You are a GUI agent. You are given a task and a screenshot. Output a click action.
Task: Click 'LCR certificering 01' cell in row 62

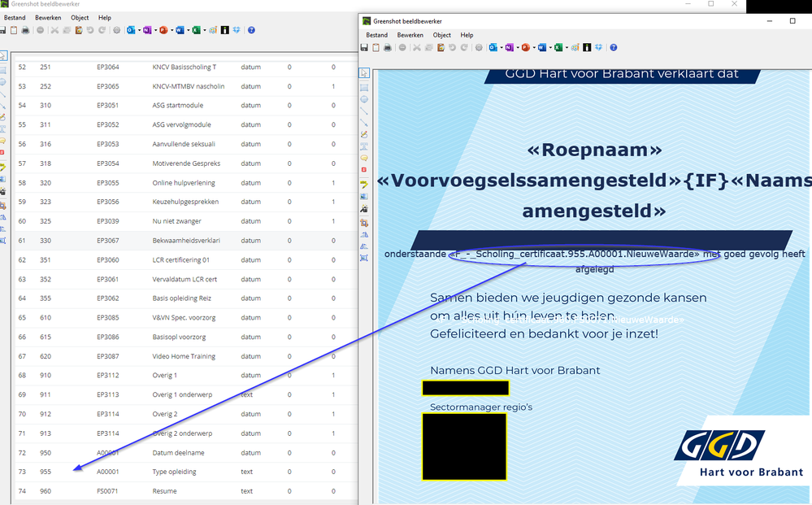(x=180, y=260)
